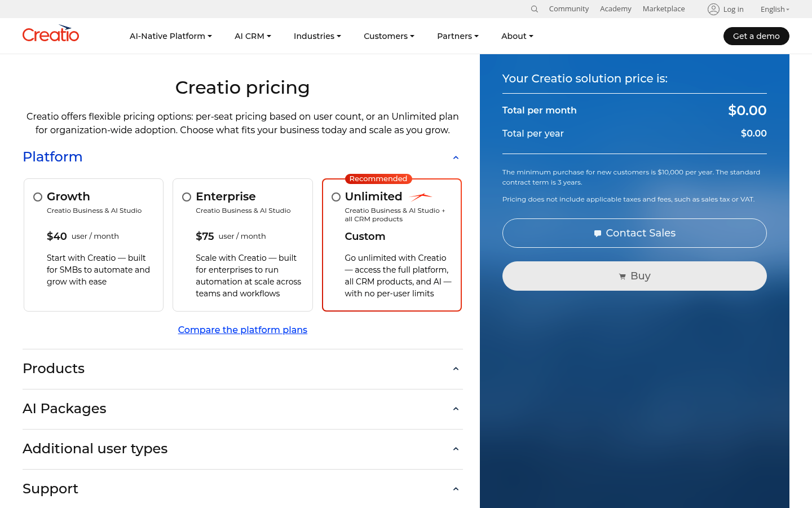Click the Buy button
The image size is (812, 508).
[634, 276]
